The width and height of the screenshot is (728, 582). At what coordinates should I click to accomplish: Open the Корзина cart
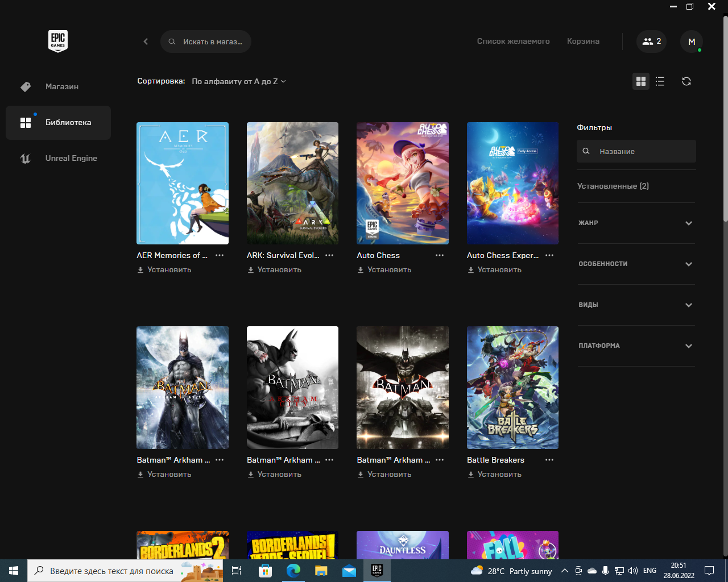583,41
